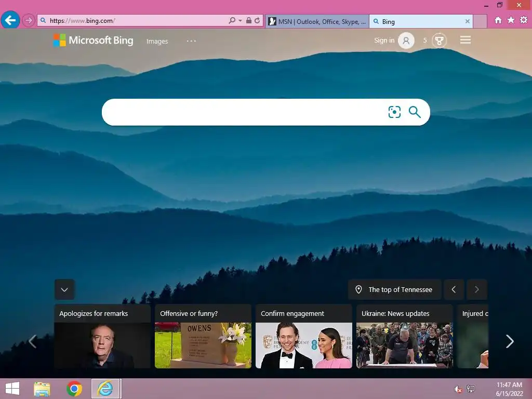This screenshot has height=399, width=532.
Task: Expand the three-dot more menu
Action: tap(191, 41)
